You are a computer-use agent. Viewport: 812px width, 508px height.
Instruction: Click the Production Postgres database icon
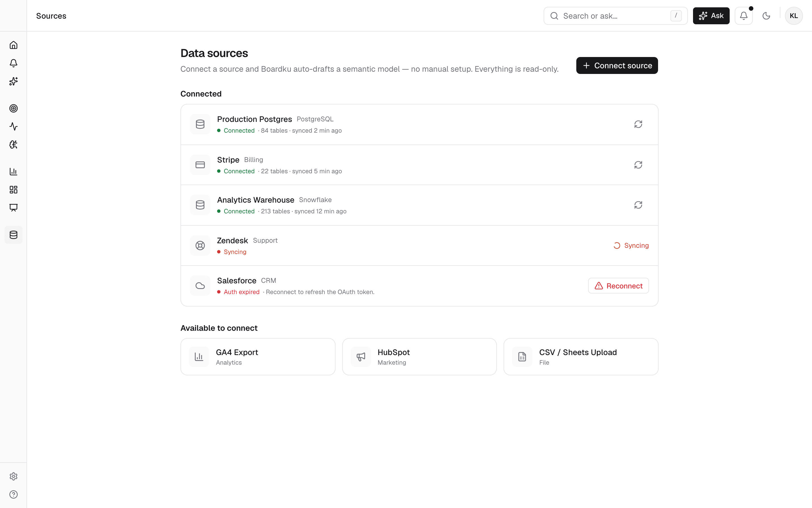(x=200, y=124)
